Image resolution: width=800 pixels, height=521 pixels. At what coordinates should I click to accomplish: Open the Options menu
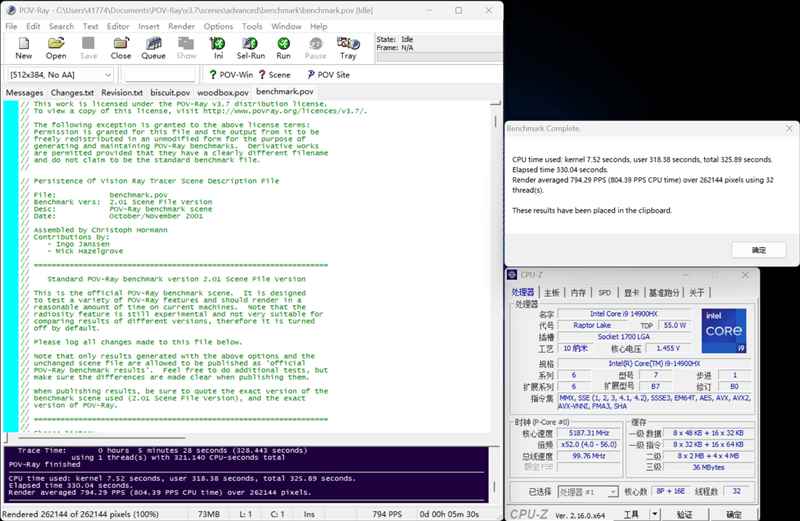tap(218, 27)
